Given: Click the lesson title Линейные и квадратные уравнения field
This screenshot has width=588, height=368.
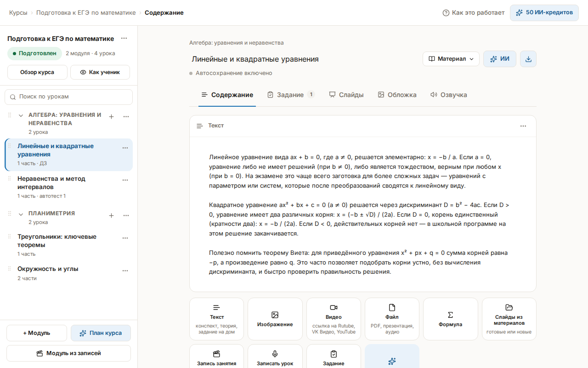Looking at the screenshot, I should [303, 59].
